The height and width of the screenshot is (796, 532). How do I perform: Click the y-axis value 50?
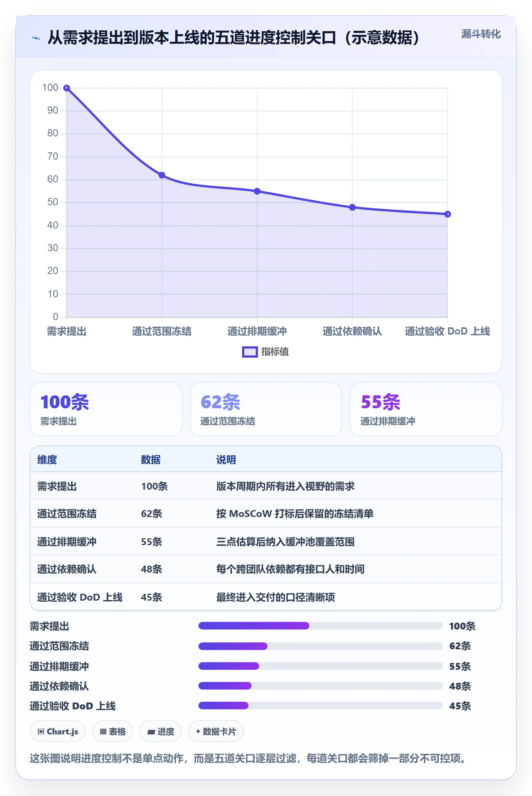click(53, 202)
